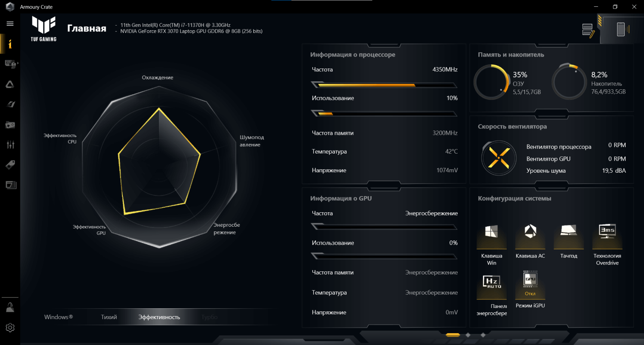Open the Settings gear in the sidebar
The height and width of the screenshot is (345, 644).
click(10, 328)
